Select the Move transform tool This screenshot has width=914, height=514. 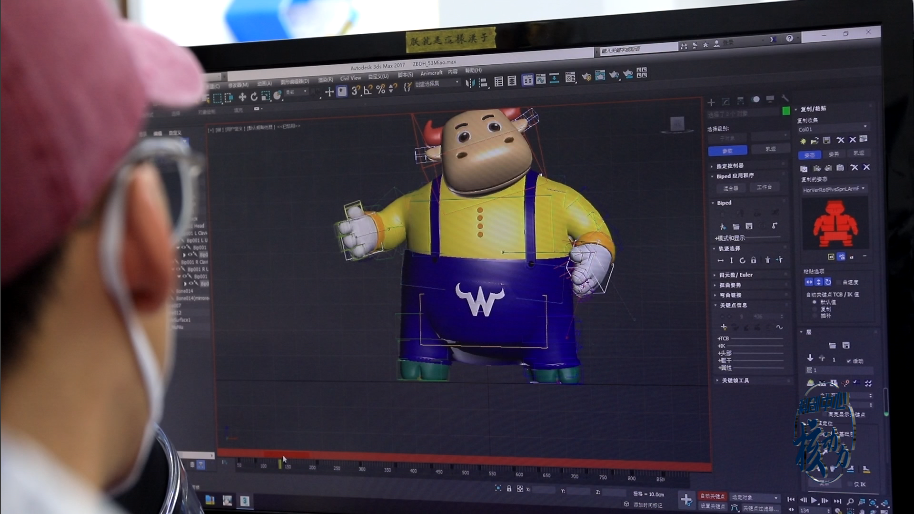pyautogui.click(x=242, y=97)
